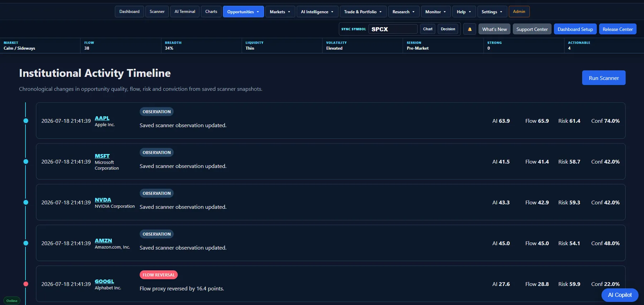Screen dimensions: 644x305
Task: Expand the Settings dropdown
Action: pyautogui.click(x=492, y=11)
